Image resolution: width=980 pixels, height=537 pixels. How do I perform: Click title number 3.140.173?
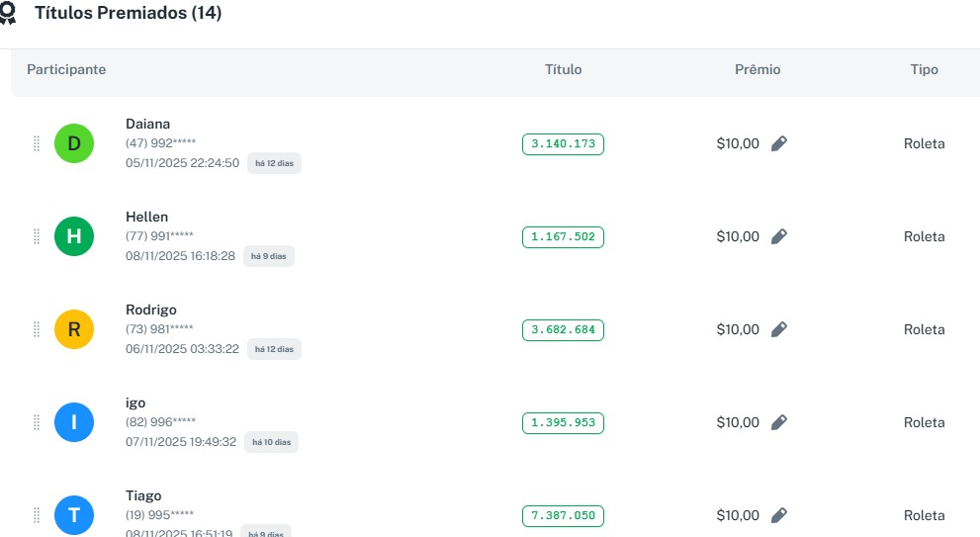[563, 144]
